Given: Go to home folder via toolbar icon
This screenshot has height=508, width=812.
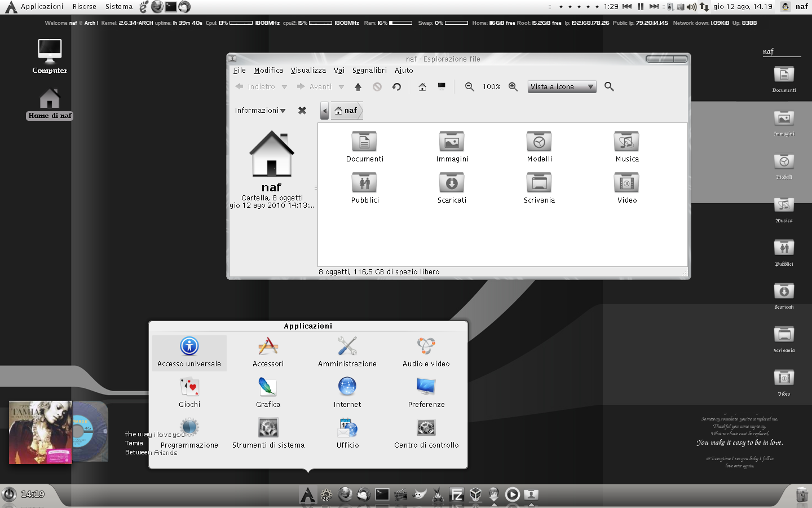Looking at the screenshot, I should [x=422, y=86].
